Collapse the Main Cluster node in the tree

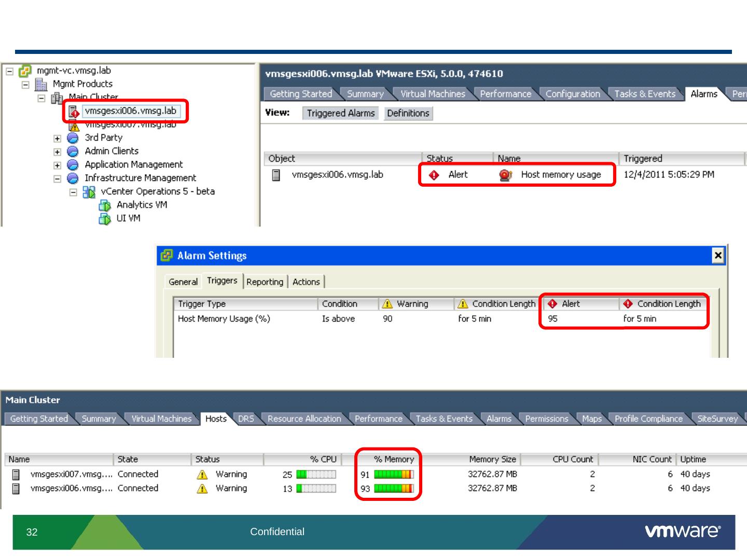[41, 98]
